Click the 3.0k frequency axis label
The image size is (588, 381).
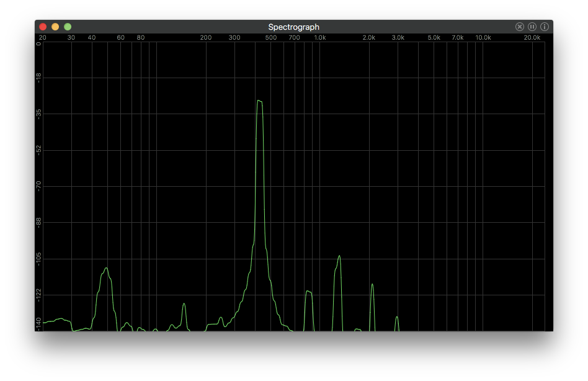(x=398, y=37)
